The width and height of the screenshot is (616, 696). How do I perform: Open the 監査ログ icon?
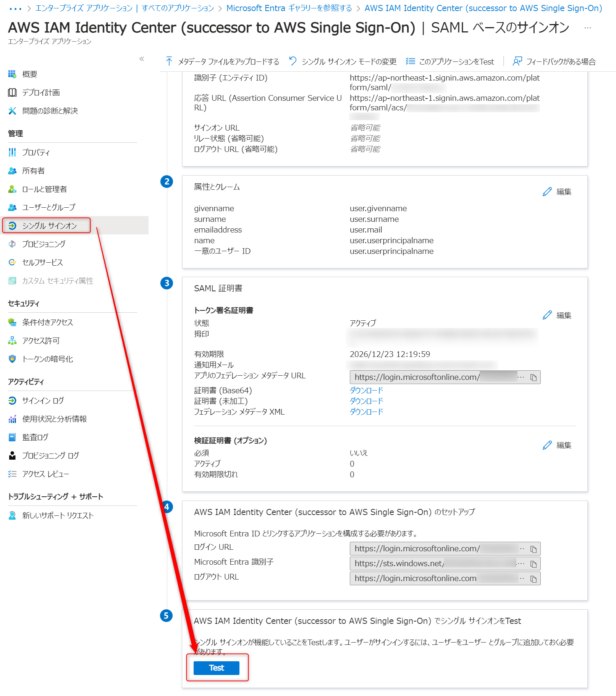tap(12, 437)
